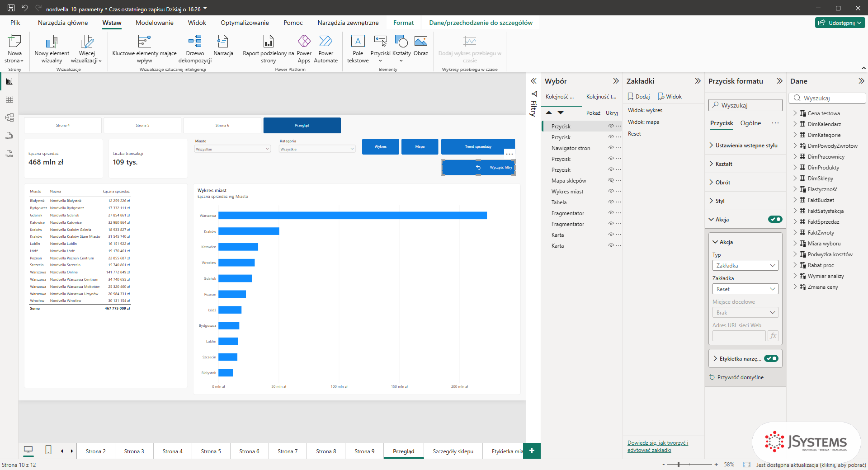This screenshot has width=868, height=470.
Task: Switch to mobile layout icon
Action: click(x=48, y=450)
